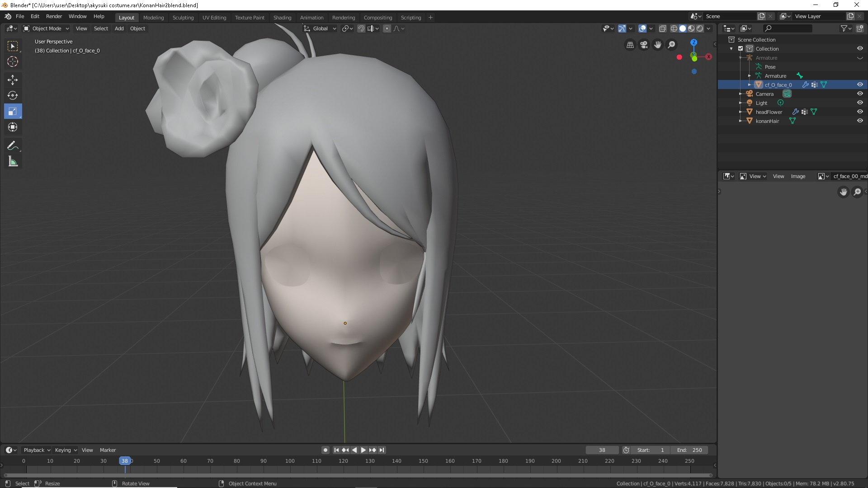This screenshot has width=868, height=488.
Task: Switch to the Sculpting workspace tab
Action: pyautogui.click(x=183, y=18)
